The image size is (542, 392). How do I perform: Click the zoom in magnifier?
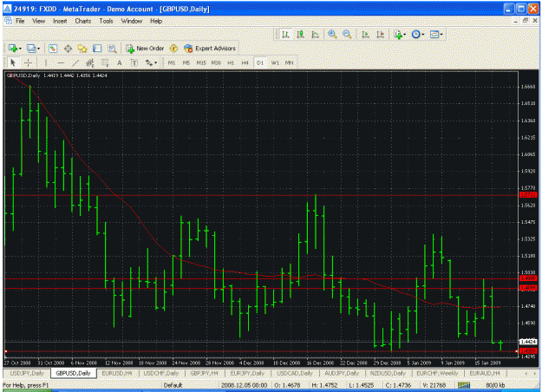[x=332, y=34]
